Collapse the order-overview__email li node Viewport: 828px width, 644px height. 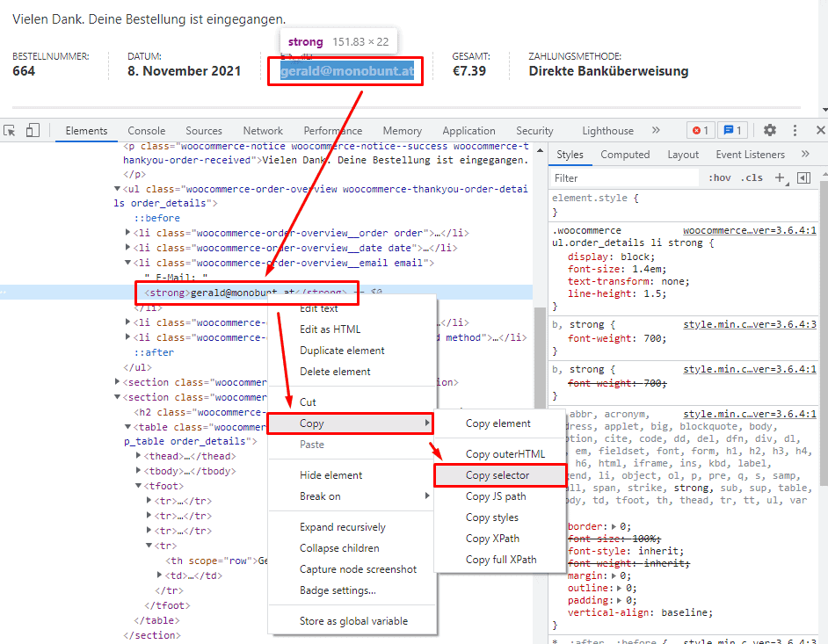pyautogui.click(x=127, y=263)
